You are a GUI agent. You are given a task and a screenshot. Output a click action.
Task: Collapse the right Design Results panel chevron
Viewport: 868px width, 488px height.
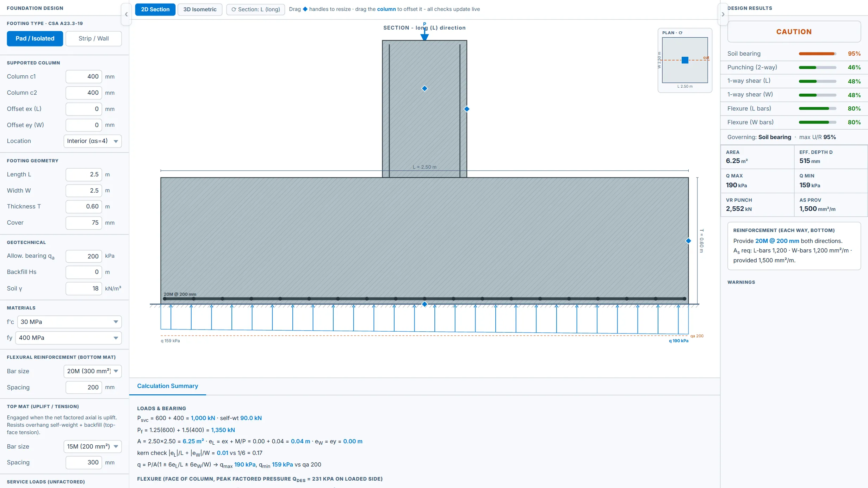[x=723, y=14]
